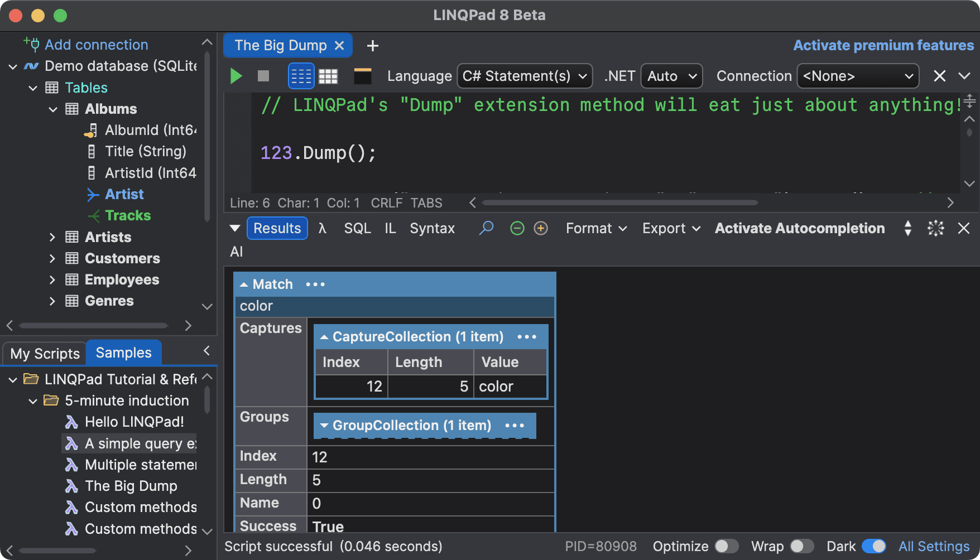Select the SQL translation tab
The image size is (980, 560).
tap(357, 228)
